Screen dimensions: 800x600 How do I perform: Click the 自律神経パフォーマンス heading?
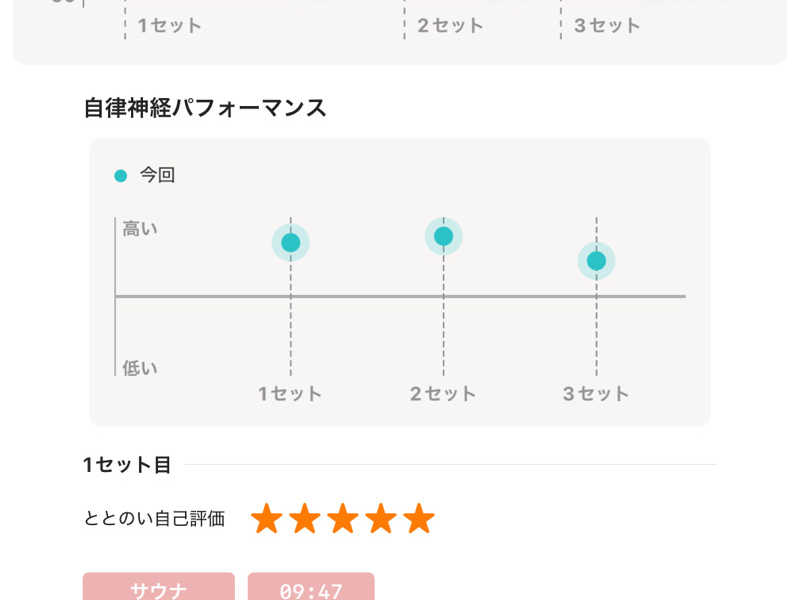coord(205,109)
